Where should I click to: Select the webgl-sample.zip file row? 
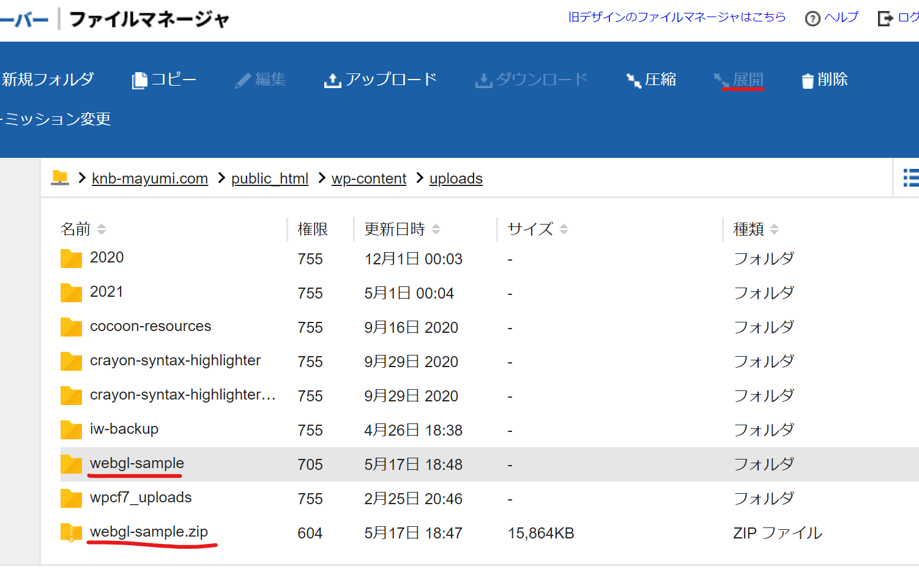pos(149,532)
